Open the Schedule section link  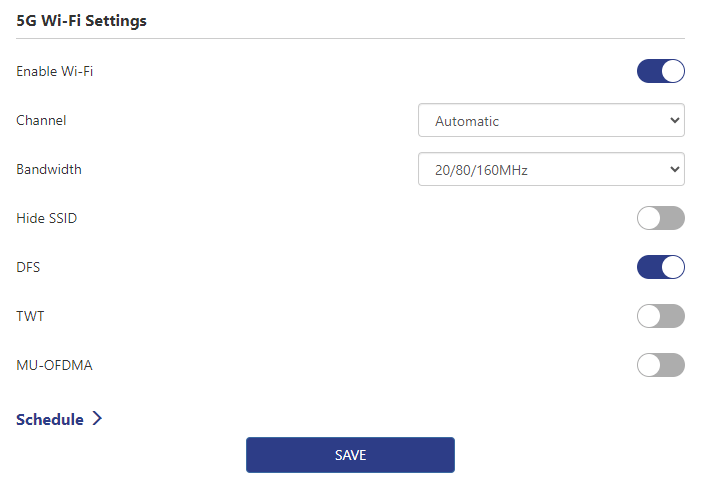click(x=50, y=420)
